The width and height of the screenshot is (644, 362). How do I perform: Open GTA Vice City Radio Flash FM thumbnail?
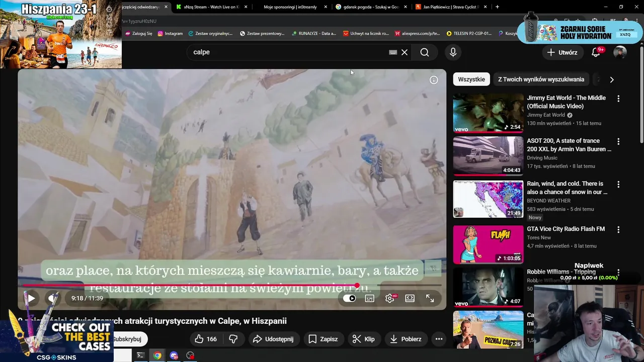point(488,244)
